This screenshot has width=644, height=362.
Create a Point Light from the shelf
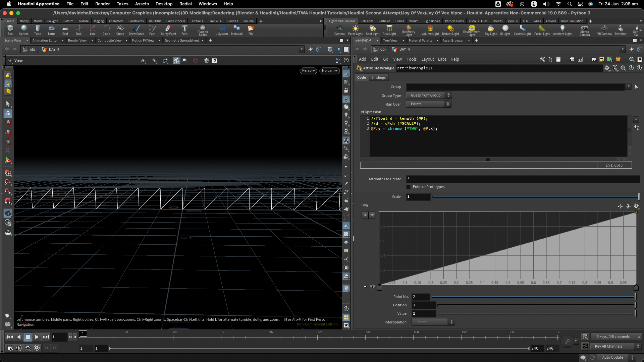click(355, 29)
